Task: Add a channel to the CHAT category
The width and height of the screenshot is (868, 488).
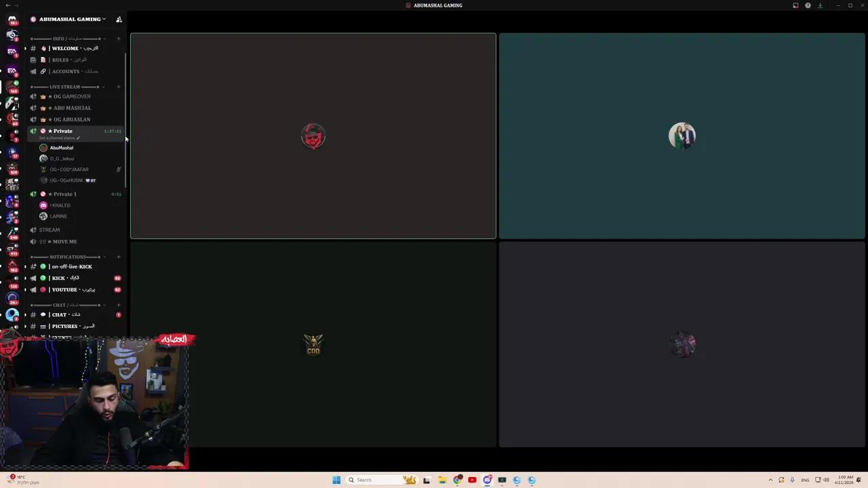Action: 119,305
